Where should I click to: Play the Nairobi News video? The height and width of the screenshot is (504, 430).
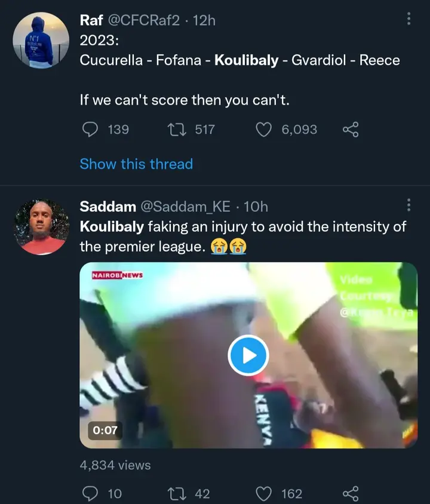248,355
